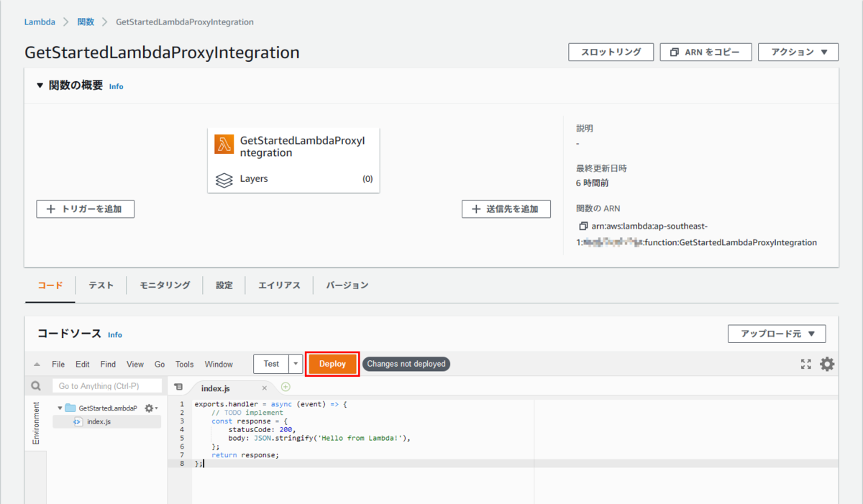Toggle fullscreen editor icon

click(x=805, y=365)
